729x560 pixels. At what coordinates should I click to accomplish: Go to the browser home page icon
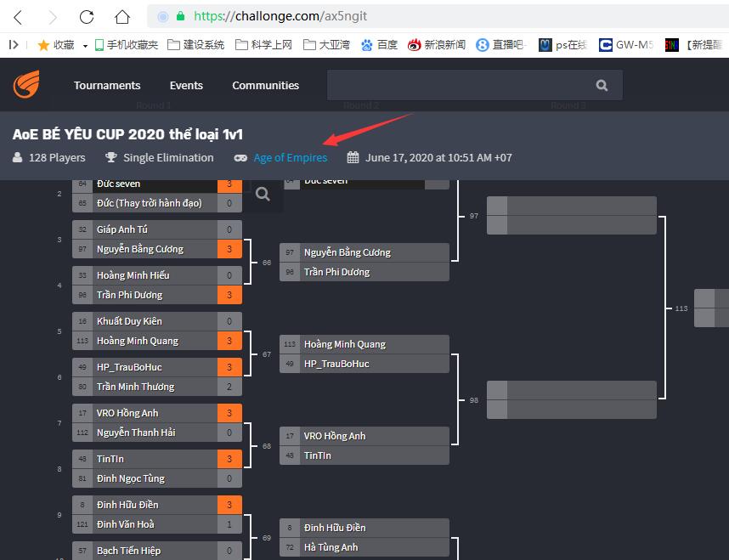122,17
